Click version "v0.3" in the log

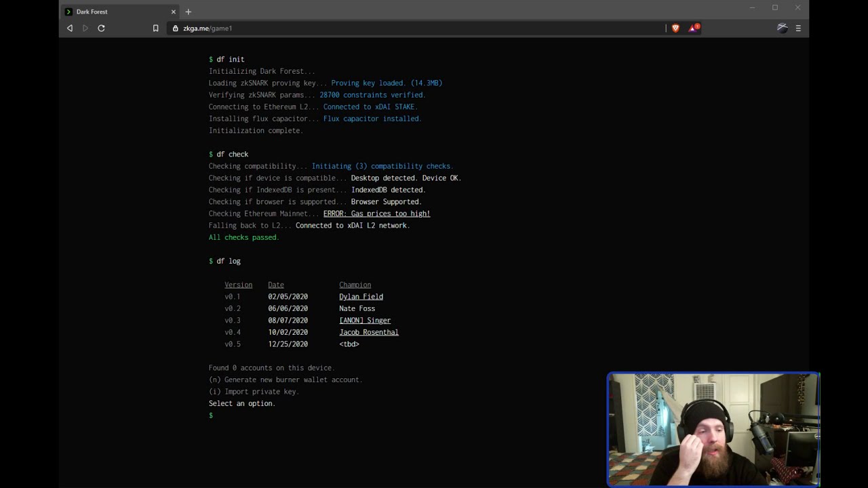click(233, 321)
